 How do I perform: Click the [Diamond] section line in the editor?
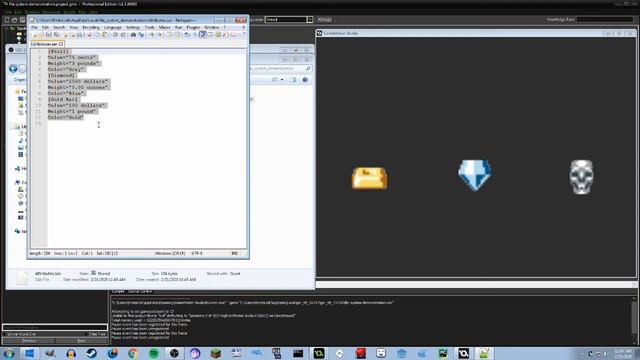pos(62,76)
